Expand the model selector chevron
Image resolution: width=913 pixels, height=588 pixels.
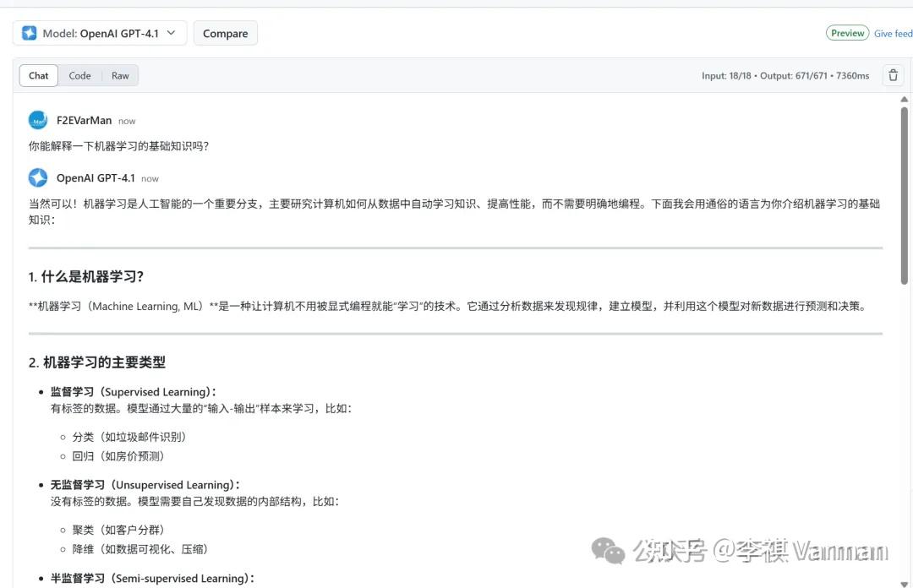(170, 33)
